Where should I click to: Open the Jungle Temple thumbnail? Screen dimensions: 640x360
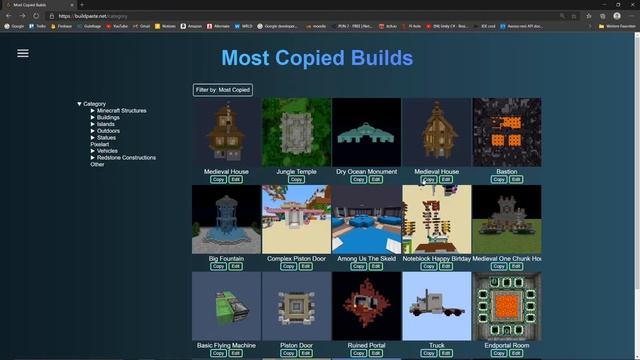(x=296, y=132)
